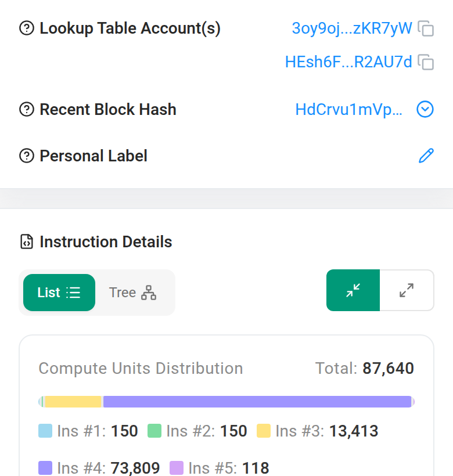The width and height of the screenshot is (453, 476).
Task: Expand the Recent Block Hash chevron
Action: click(x=425, y=109)
